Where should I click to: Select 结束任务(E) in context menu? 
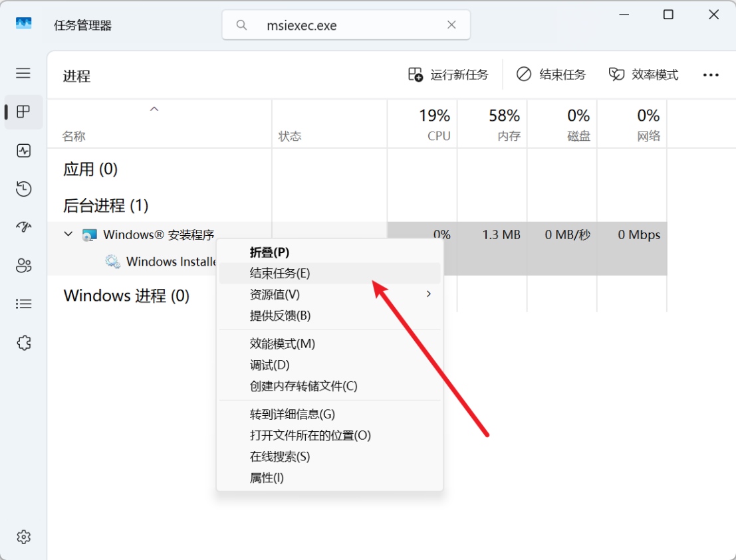click(330, 274)
